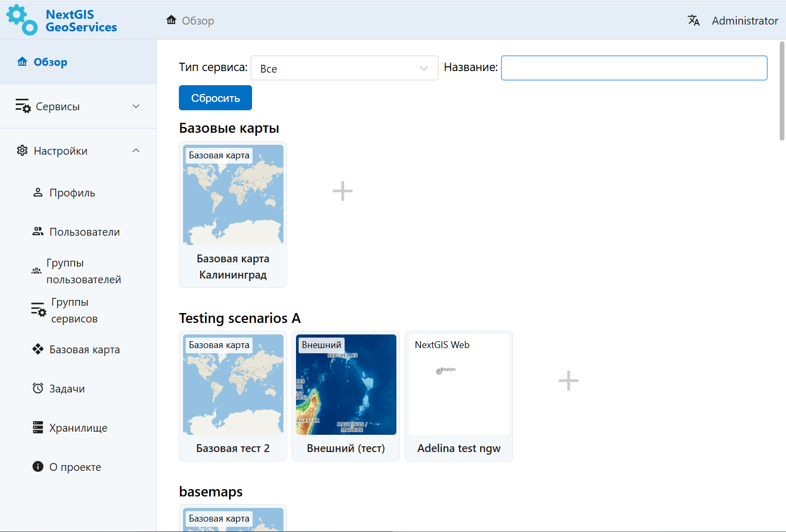Open the Administrator account menu
The height and width of the screenshot is (532, 786).
click(744, 21)
